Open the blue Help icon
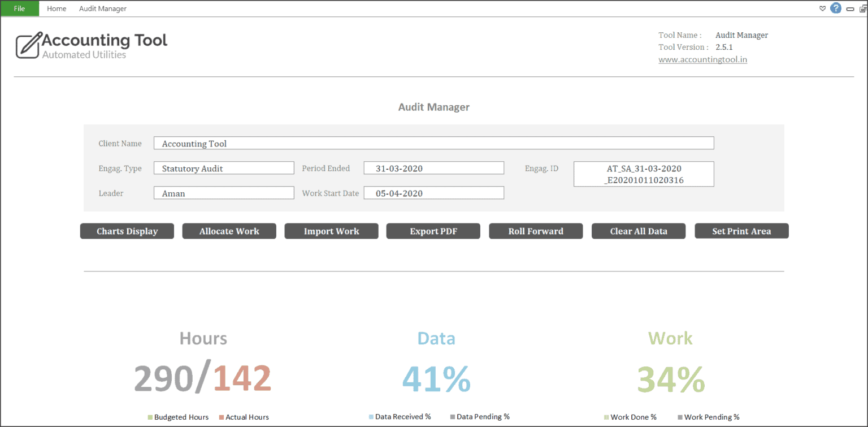The height and width of the screenshot is (427, 868). tap(836, 8)
